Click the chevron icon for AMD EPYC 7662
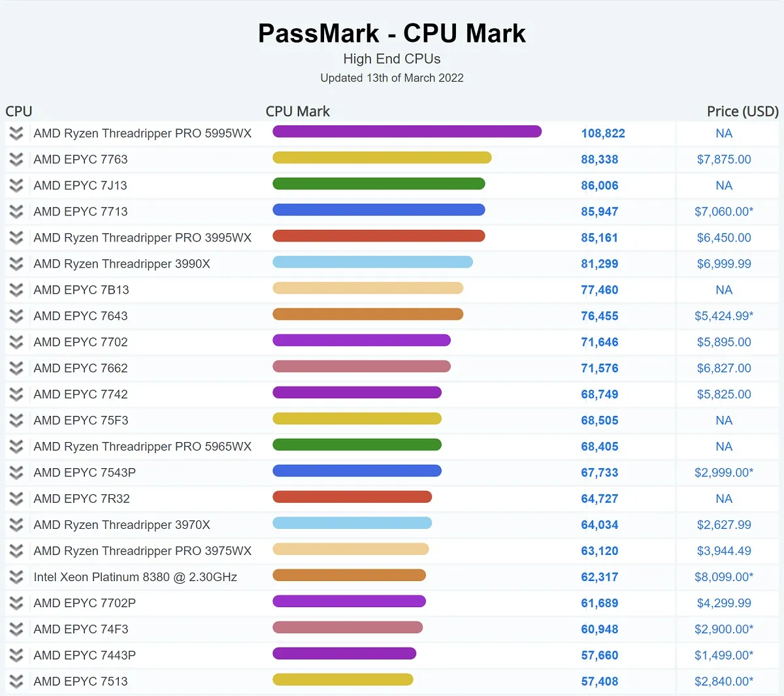Viewport: 784px width, 696px height. (x=16, y=368)
